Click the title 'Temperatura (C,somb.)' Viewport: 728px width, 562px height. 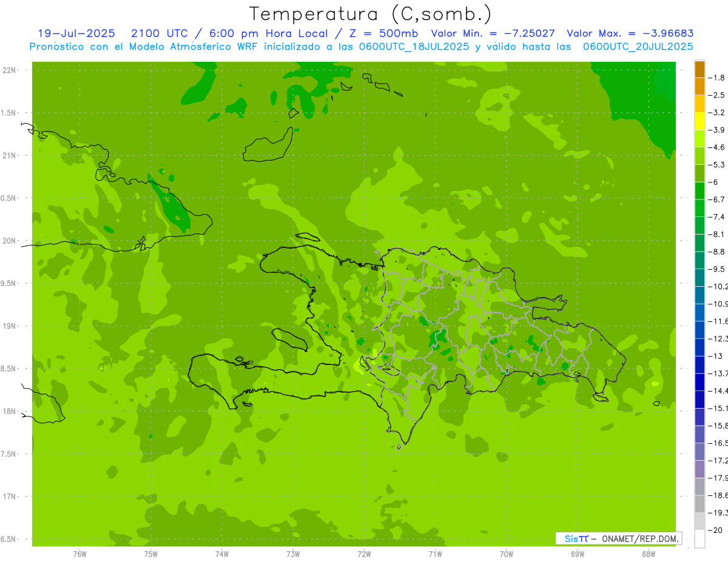point(371,13)
